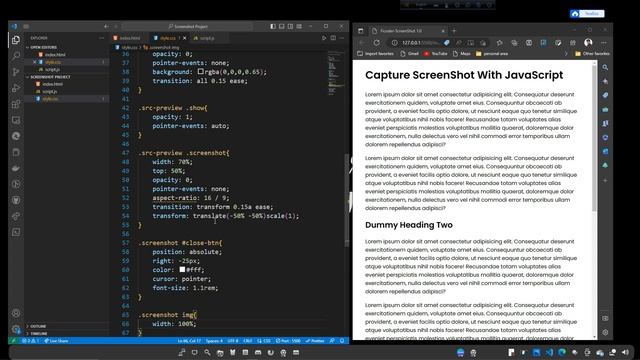Image resolution: width=640 pixels, height=360 pixels.
Task: Open the Accounts icon in VS Code activity bar
Action: pos(16,313)
